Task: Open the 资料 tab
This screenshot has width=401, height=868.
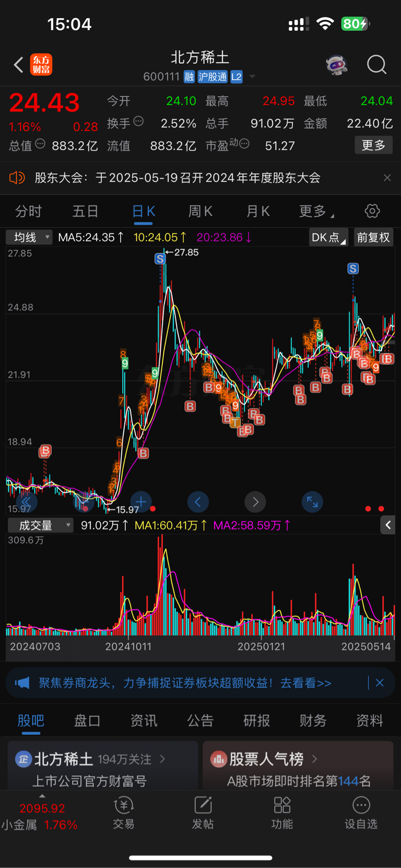Action: 370,721
